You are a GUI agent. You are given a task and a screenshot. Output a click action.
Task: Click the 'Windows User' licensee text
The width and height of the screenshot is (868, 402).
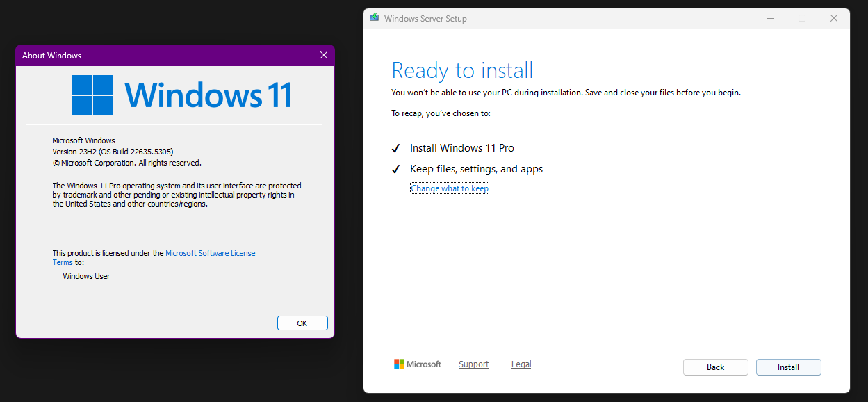point(86,276)
